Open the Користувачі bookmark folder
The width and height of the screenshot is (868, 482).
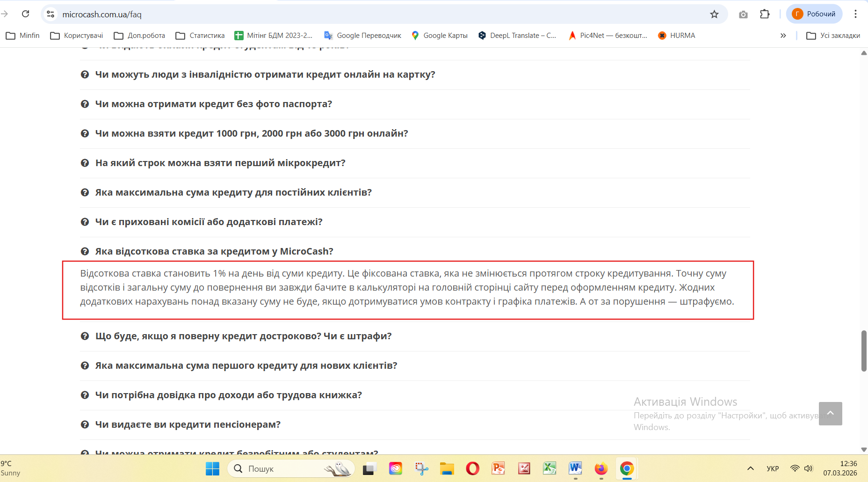click(77, 36)
